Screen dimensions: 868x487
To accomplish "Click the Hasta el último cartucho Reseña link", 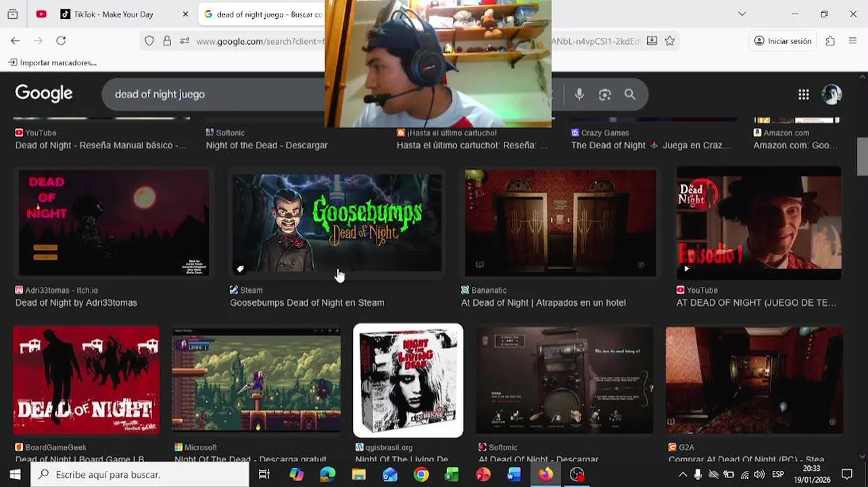I will click(x=472, y=145).
